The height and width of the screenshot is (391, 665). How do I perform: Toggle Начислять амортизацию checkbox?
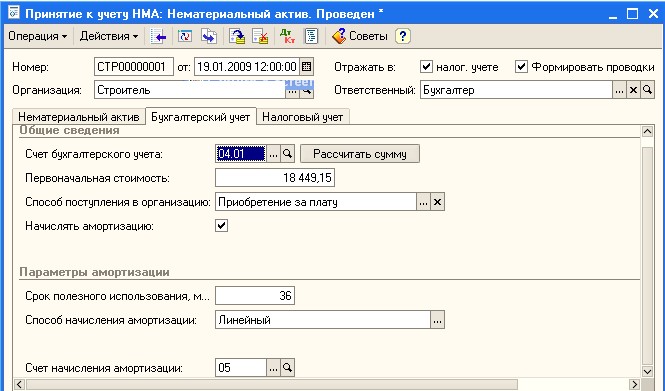click(x=221, y=226)
